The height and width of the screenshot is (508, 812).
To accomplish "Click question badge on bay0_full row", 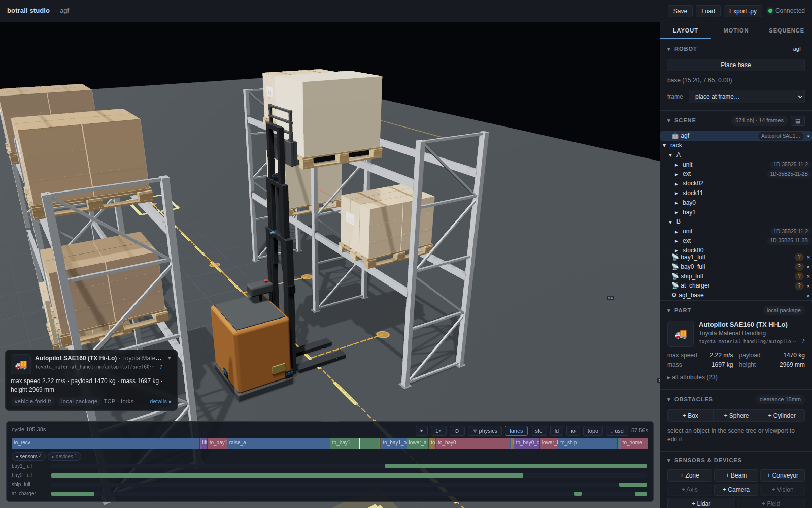I will click(799, 267).
